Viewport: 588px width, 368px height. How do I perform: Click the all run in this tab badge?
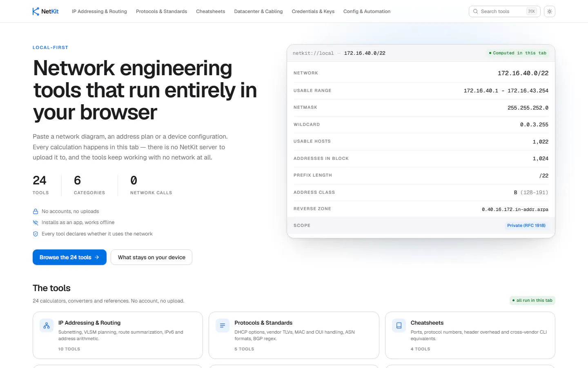tap(532, 300)
